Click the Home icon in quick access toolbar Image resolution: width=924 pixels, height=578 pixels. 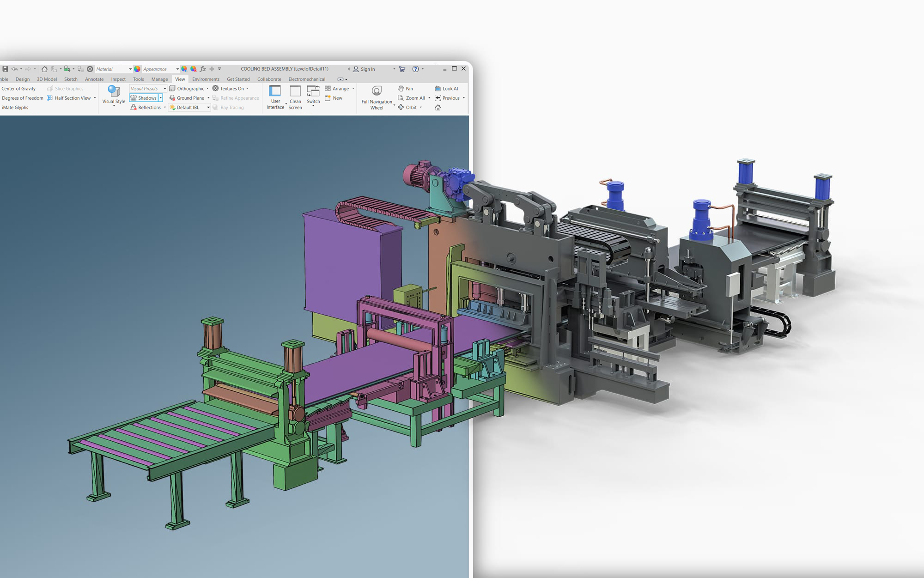(x=44, y=69)
